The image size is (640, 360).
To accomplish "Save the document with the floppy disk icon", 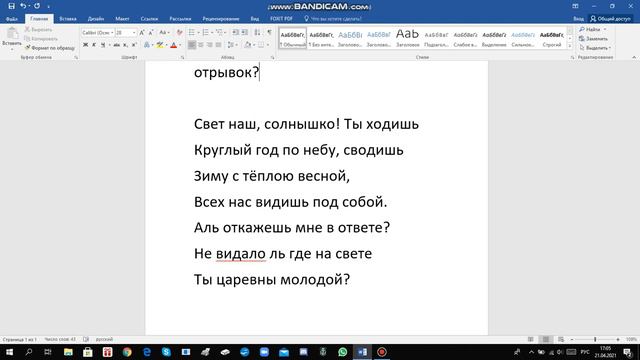I will tap(11, 6).
